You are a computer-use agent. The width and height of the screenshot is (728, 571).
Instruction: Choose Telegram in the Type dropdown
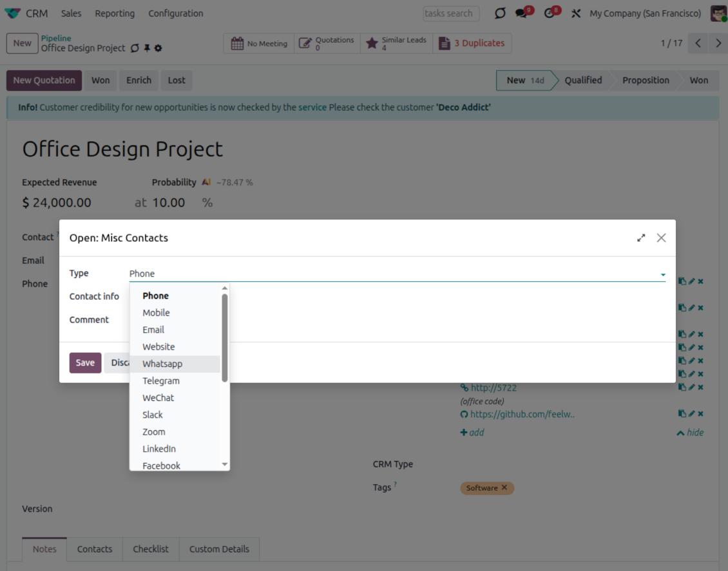coord(161,381)
